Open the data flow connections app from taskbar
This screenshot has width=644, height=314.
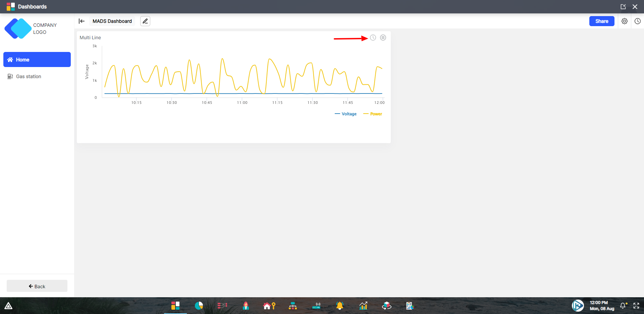(x=222, y=306)
